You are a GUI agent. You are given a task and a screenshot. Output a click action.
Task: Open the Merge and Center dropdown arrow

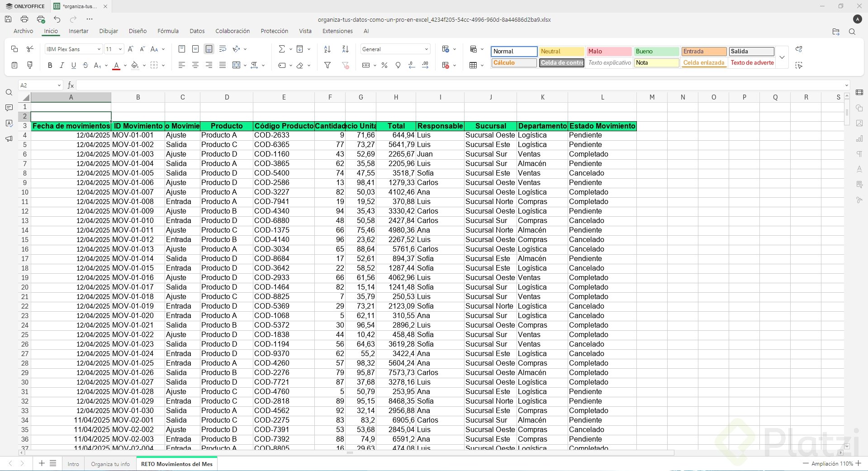pyautogui.click(x=245, y=65)
